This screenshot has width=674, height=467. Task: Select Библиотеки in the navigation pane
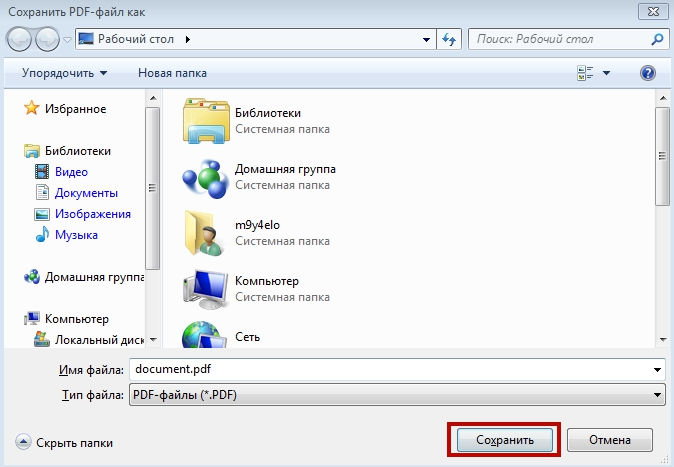(78, 151)
